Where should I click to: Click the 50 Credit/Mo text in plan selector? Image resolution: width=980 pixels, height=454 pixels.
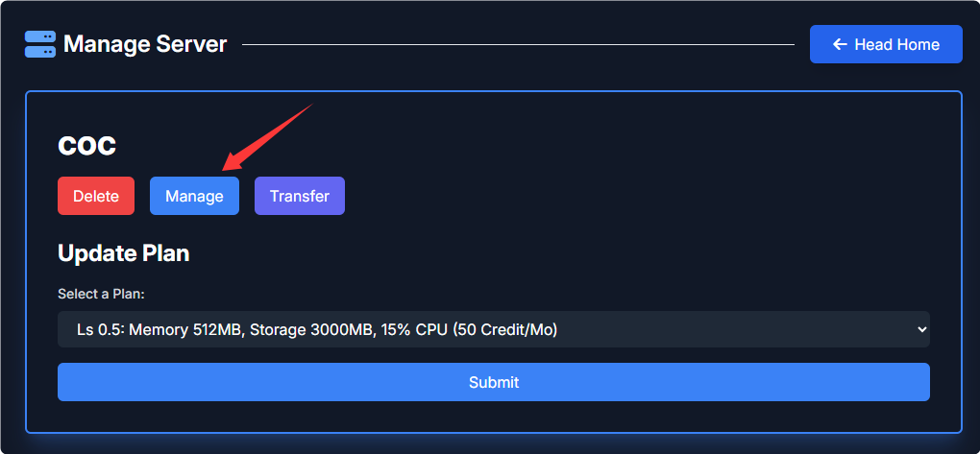(x=510, y=330)
